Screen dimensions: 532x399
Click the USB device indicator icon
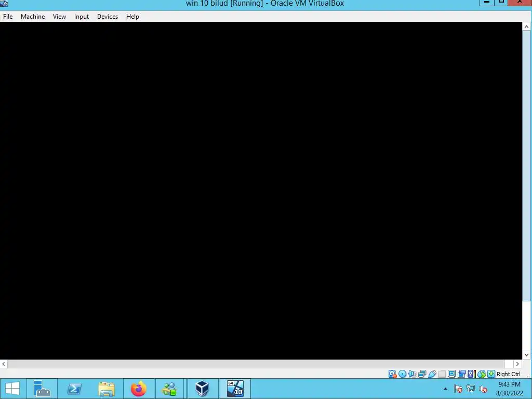432,374
